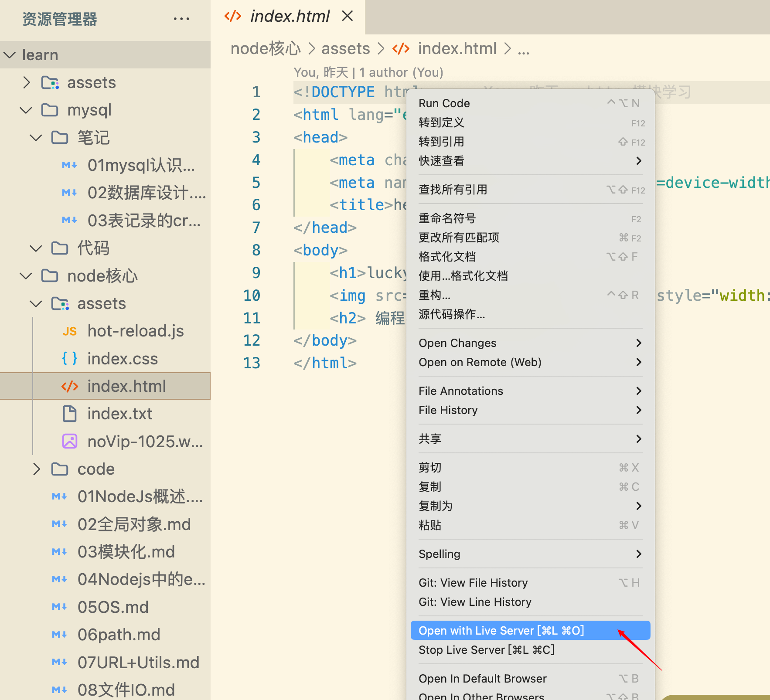Collapse the 笔记 folder

36,138
